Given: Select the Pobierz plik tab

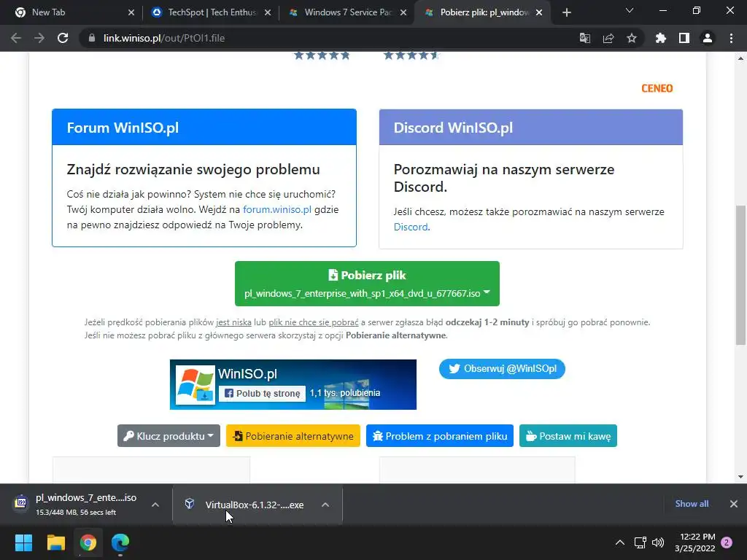Looking at the screenshot, I should pos(482,13).
